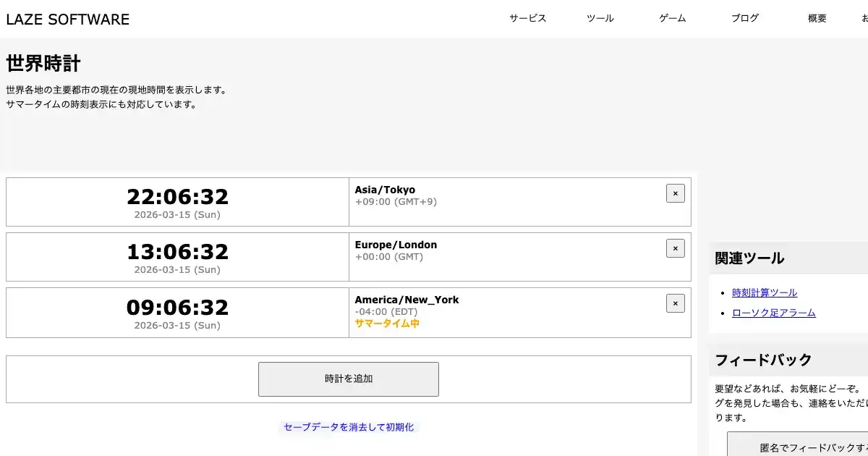Click the New York time 09:06:32
The width and height of the screenshot is (868, 456).
(x=177, y=307)
